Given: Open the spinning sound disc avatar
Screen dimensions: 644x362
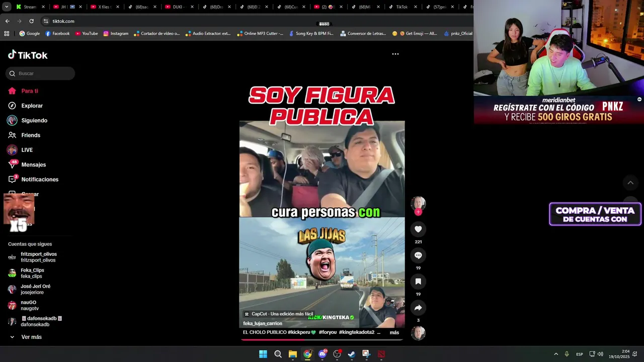Looking at the screenshot, I should pos(418,333).
